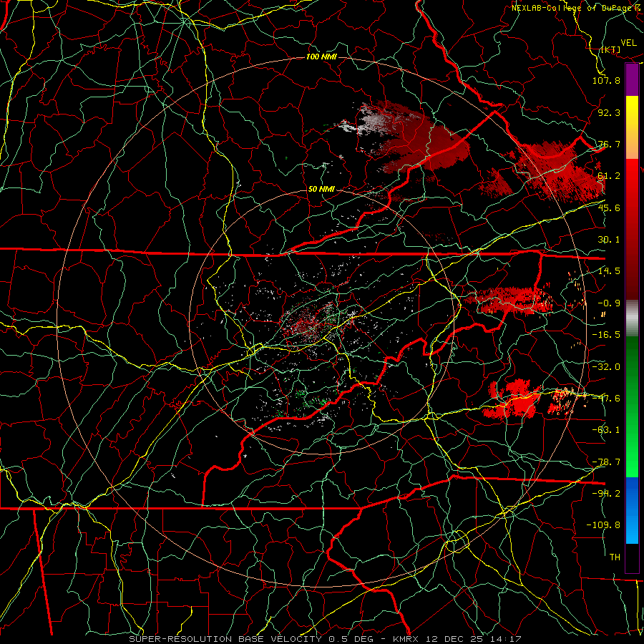Click the 50 NMI range ring label
Image resolution: width=644 pixels, height=644 pixels.
(321, 189)
